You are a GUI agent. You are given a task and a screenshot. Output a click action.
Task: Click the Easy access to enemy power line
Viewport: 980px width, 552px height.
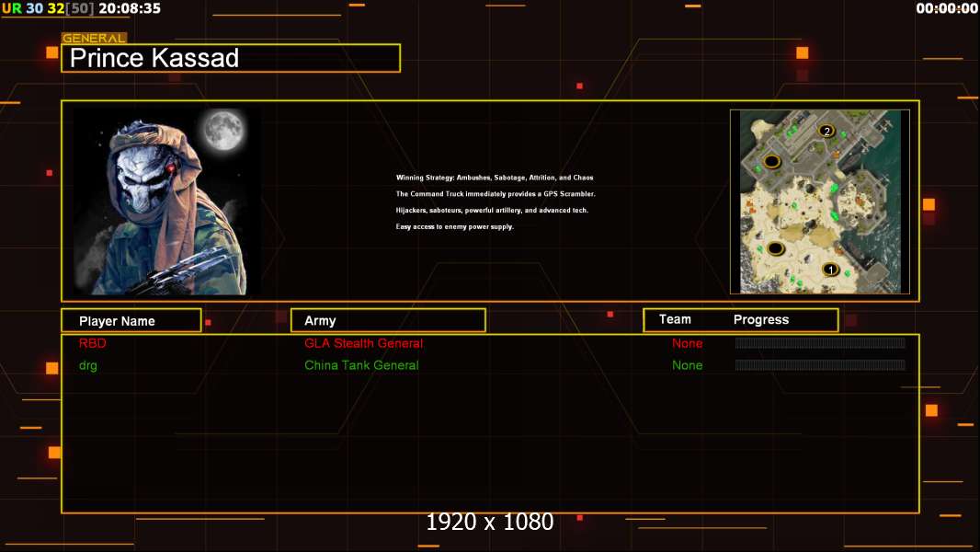click(454, 226)
